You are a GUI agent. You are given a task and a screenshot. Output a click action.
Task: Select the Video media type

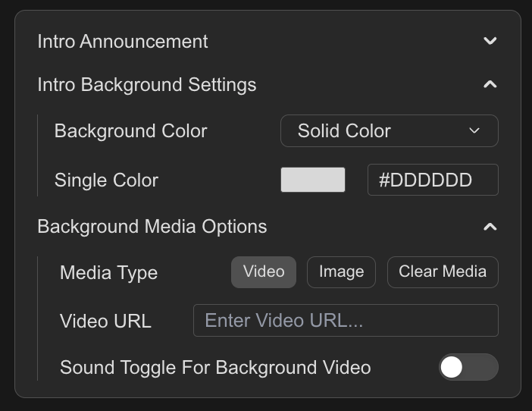264,272
